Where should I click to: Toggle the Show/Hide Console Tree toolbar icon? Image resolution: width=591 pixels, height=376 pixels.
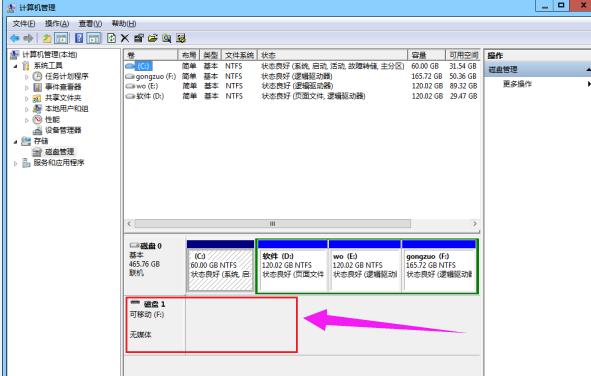(61, 38)
